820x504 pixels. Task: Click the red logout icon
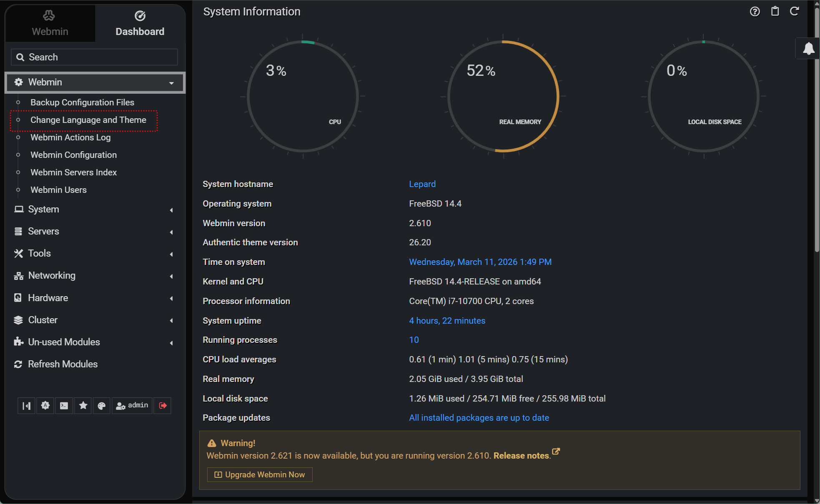click(x=163, y=406)
